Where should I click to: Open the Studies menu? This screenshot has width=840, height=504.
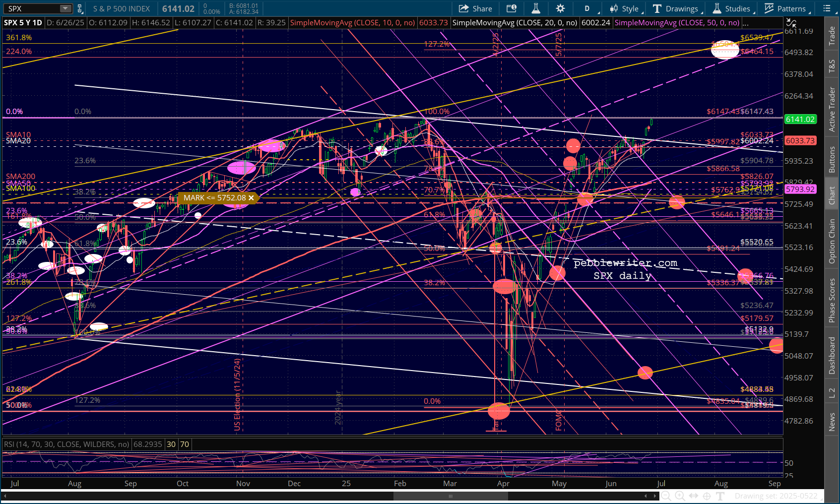[733, 8]
